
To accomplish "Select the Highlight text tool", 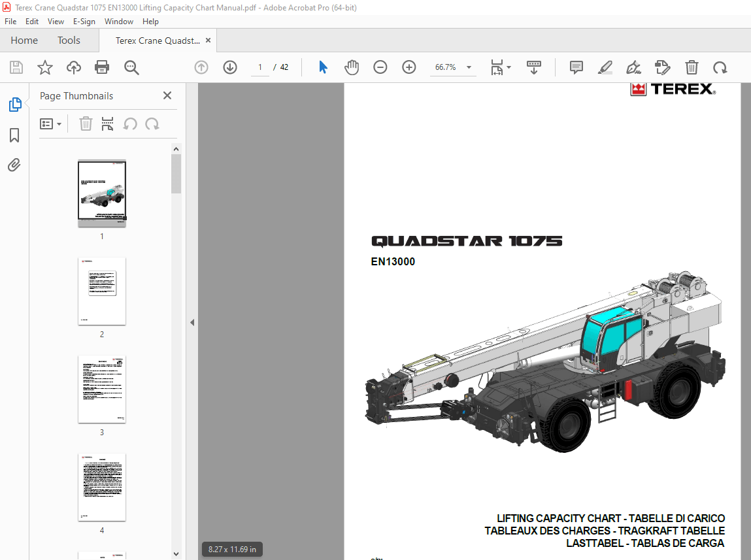I will pos(605,67).
